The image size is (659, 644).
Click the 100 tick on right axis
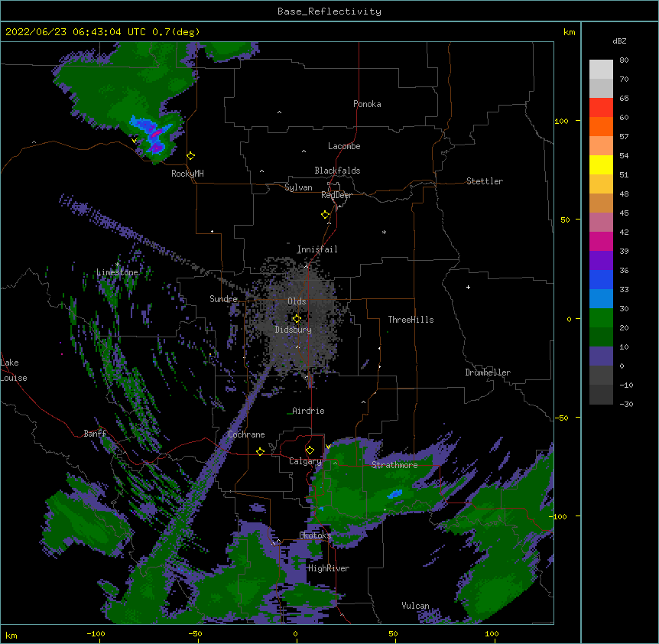pyautogui.click(x=561, y=121)
